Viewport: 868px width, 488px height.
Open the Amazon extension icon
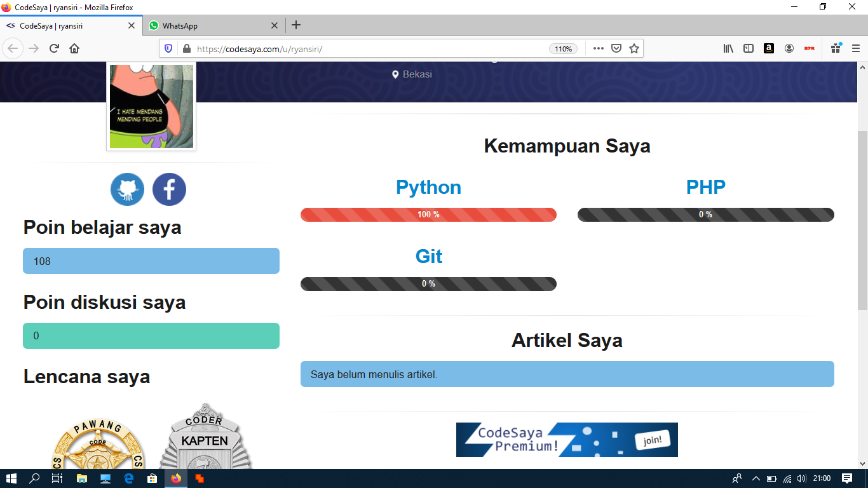pyautogui.click(x=769, y=48)
